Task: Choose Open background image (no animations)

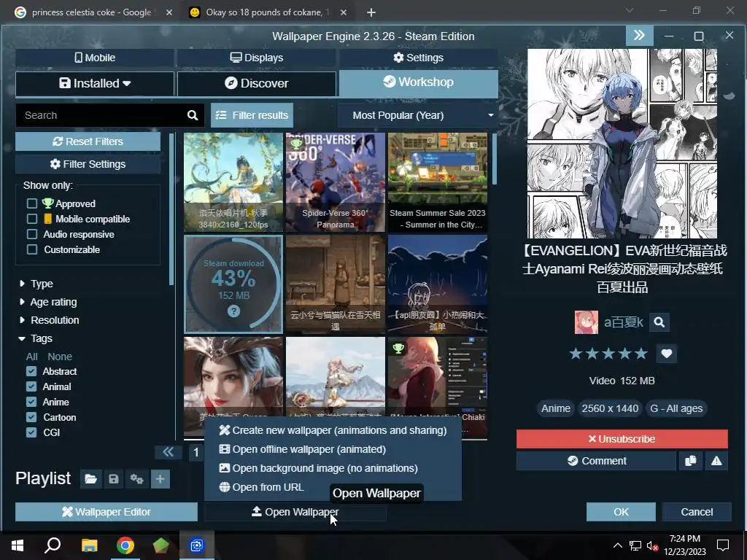Action: (x=333, y=468)
